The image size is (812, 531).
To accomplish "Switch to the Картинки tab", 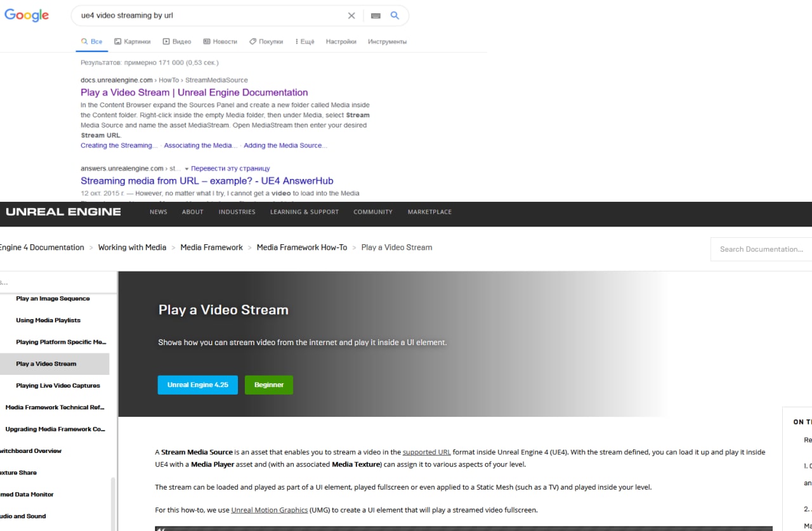I will click(132, 41).
